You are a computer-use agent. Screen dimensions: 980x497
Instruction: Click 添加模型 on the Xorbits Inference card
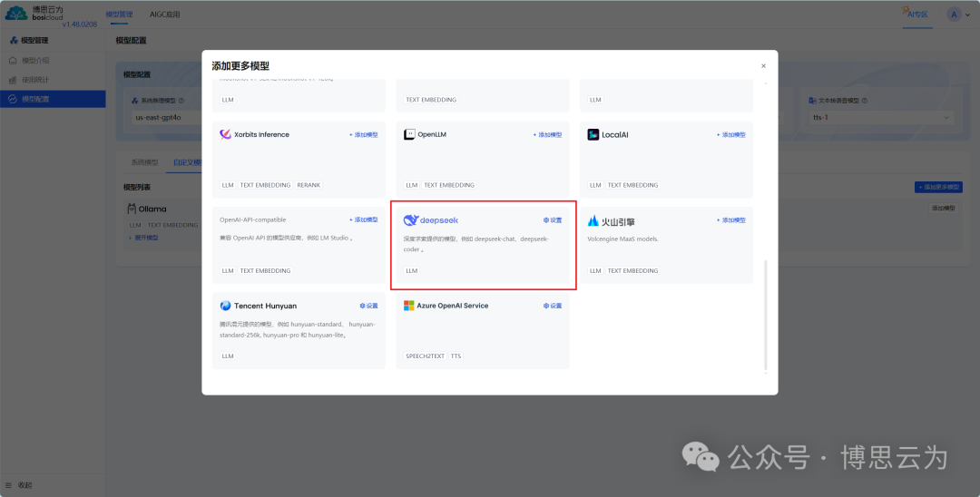point(364,135)
